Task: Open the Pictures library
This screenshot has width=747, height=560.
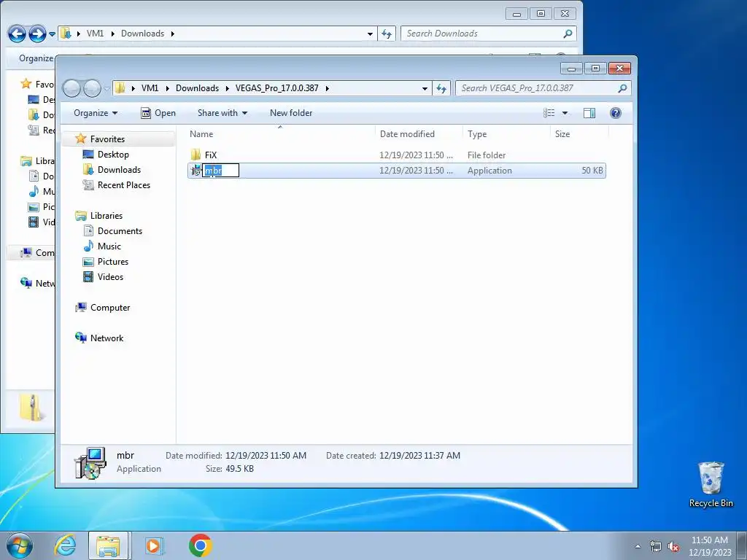Action: pos(113,262)
